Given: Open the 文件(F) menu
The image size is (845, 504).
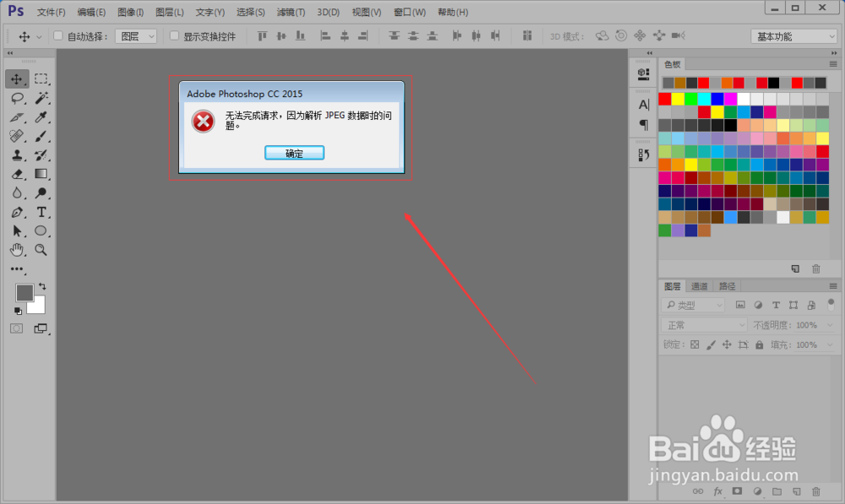Looking at the screenshot, I should [x=52, y=12].
